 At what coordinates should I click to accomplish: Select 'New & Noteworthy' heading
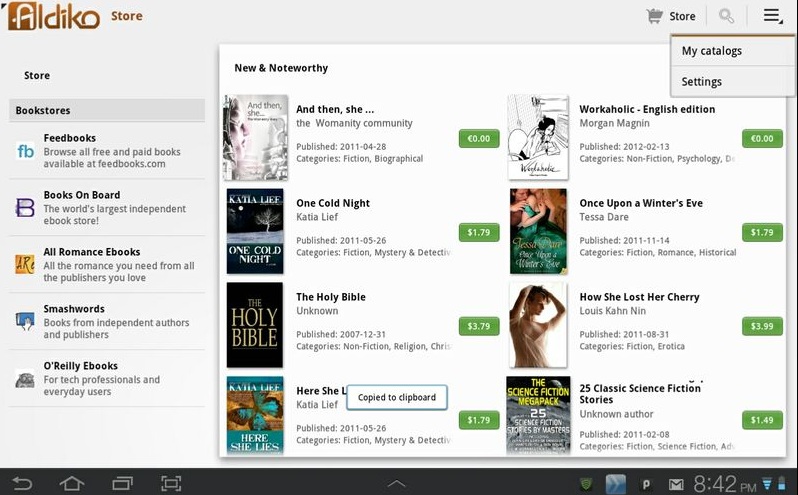[281, 68]
